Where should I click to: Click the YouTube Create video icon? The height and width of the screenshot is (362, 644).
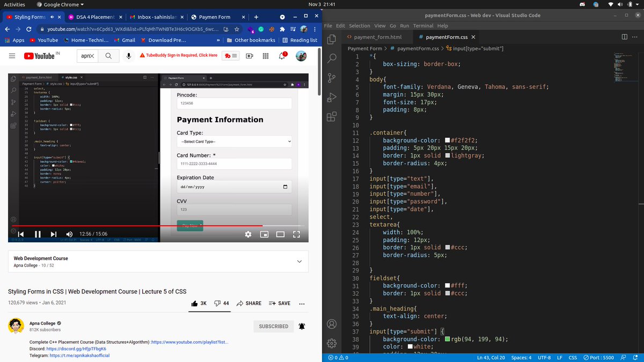(x=250, y=56)
